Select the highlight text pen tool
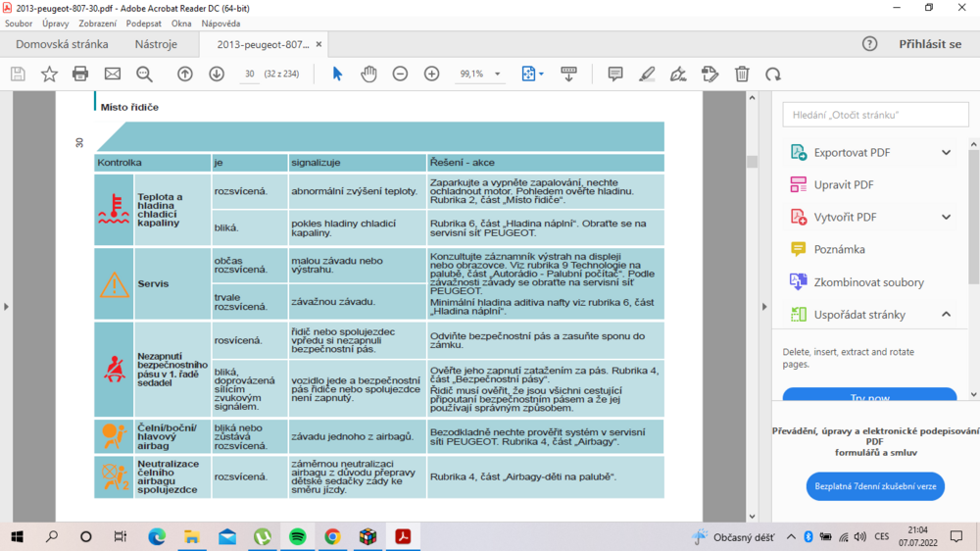 [647, 74]
